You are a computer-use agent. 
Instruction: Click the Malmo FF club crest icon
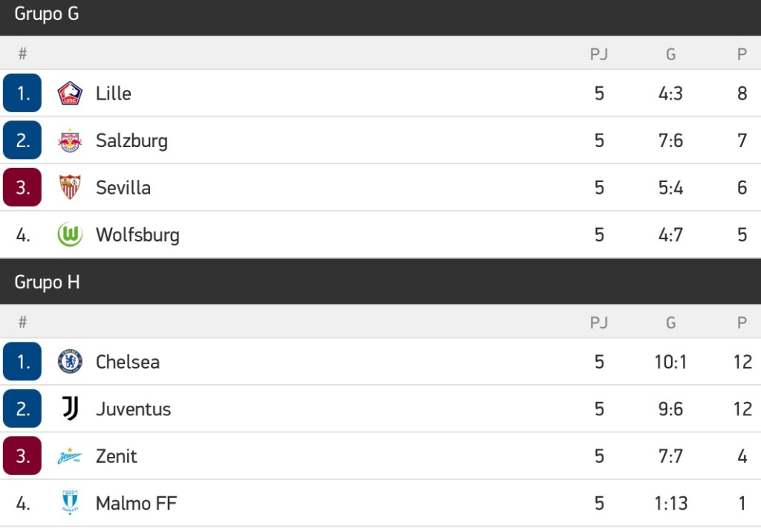click(70, 503)
